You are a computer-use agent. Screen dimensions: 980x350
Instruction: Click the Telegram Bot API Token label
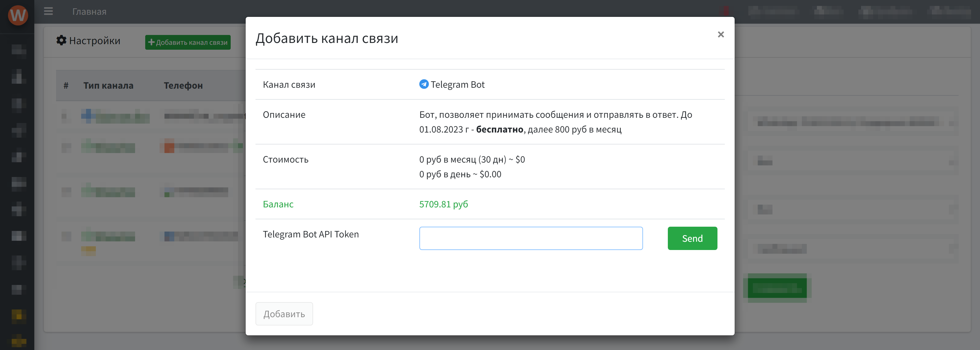[x=310, y=234]
